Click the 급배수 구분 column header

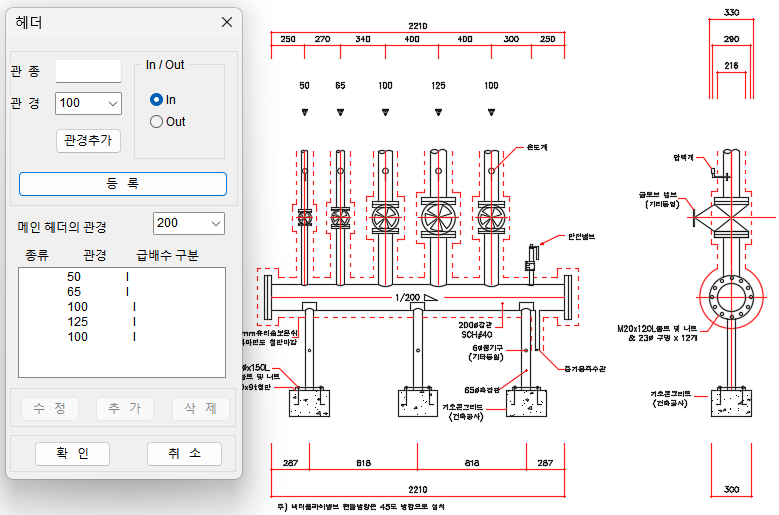(x=167, y=255)
